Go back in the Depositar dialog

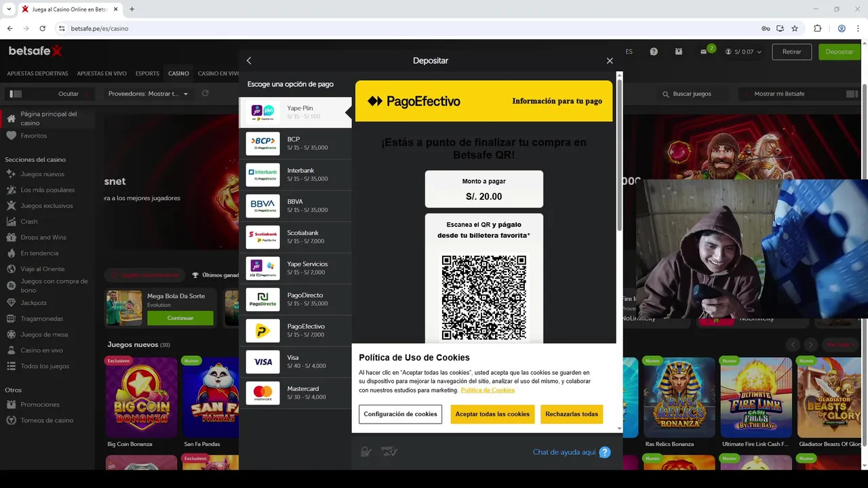pyautogui.click(x=249, y=60)
